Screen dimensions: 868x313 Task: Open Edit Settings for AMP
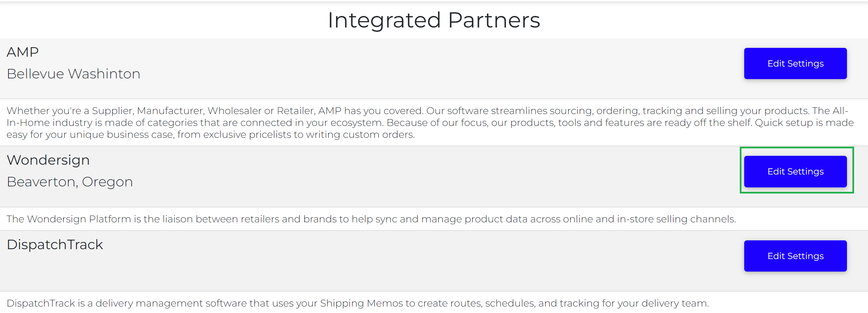tap(795, 63)
